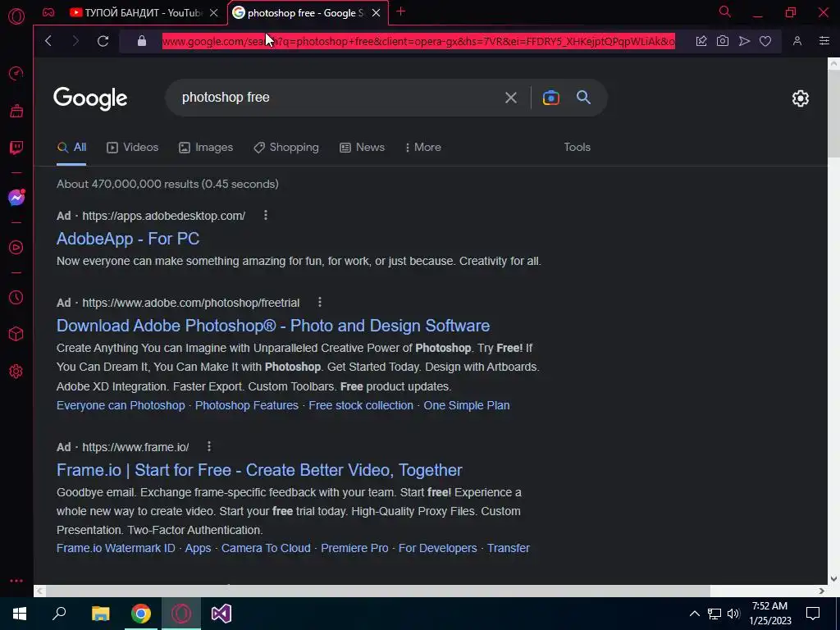Open Twitch panel in sidebar
This screenshot has width=840, height=630.
click(16, 148)
